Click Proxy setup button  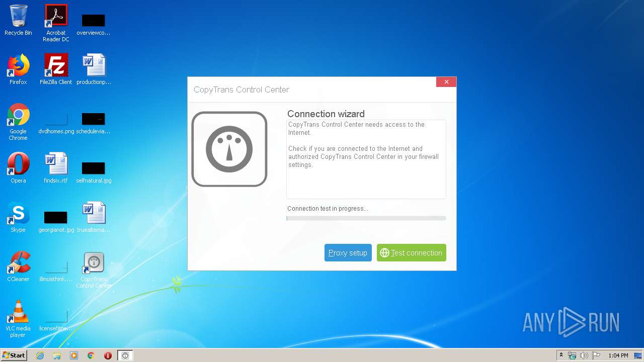(348, 253)
